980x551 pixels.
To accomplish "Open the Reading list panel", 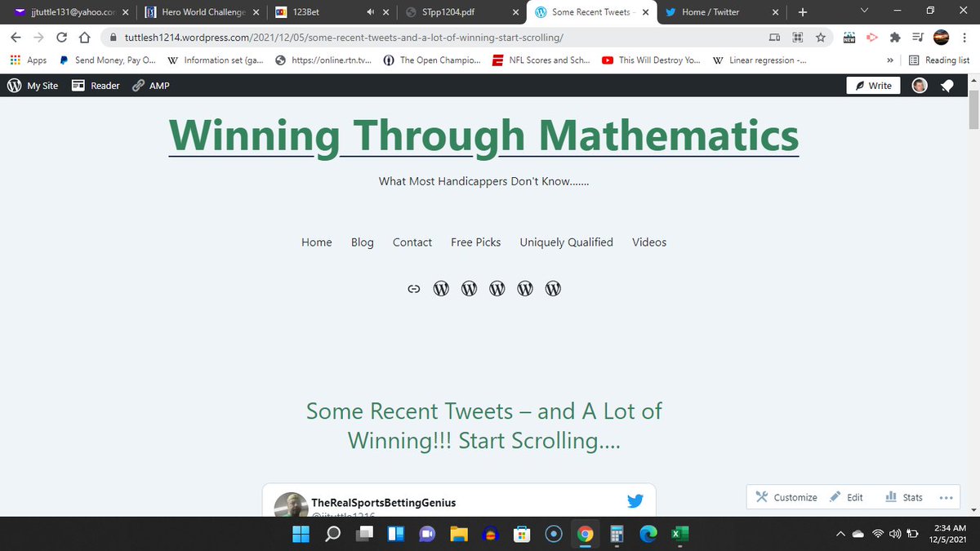I will pyautogui.click(x=939, y=60).
